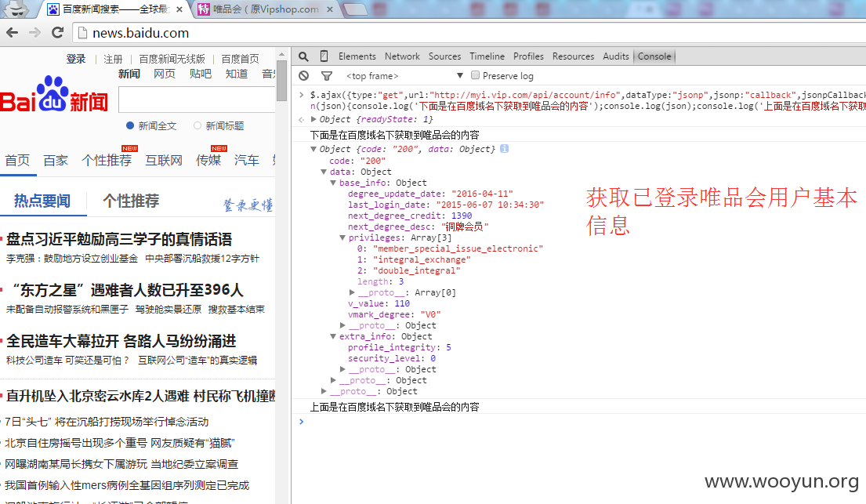Expand Object {readyState: 1}
Image resolution: width=866 pixels, height=504 pixels.
313,119
